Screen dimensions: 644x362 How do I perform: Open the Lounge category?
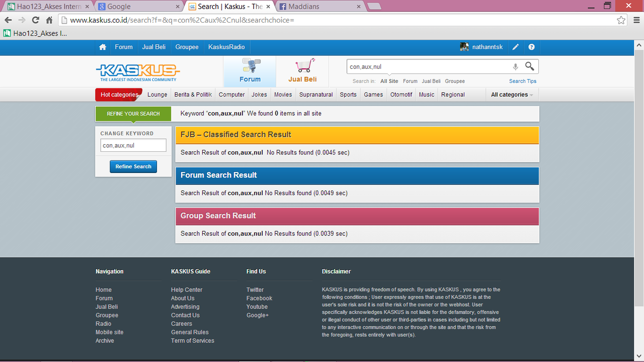coord(157,95)
